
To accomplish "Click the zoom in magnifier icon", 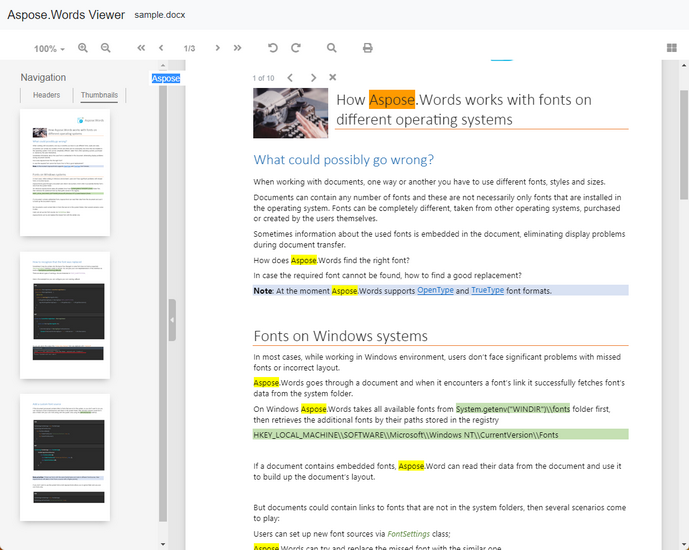I will pyautogui.click(x=83, y=48).
